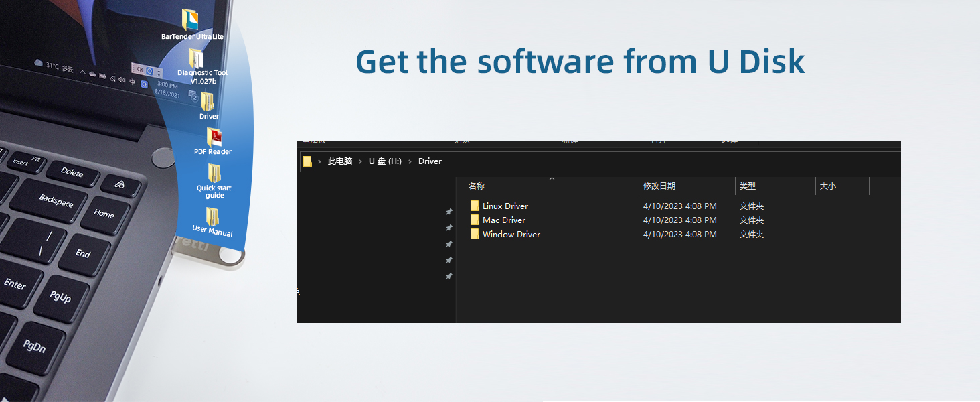Expand the chevron after 此电脑

coord(361,161)
